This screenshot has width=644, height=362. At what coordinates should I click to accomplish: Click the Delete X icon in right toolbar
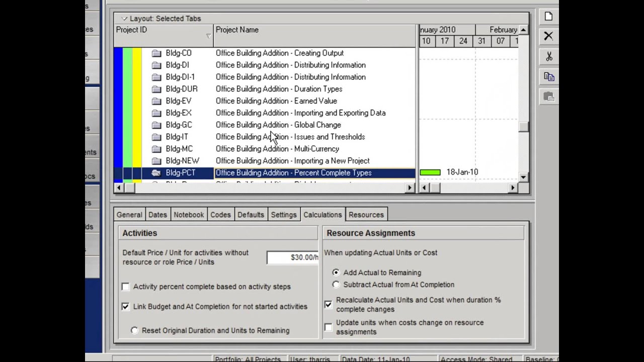[x=548, y=36]
